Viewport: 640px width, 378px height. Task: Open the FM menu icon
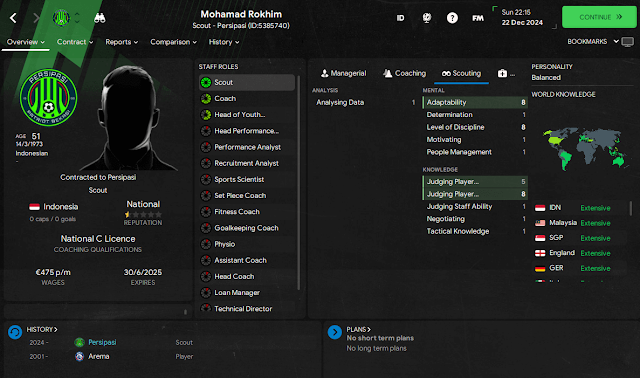tap(478, 18)
